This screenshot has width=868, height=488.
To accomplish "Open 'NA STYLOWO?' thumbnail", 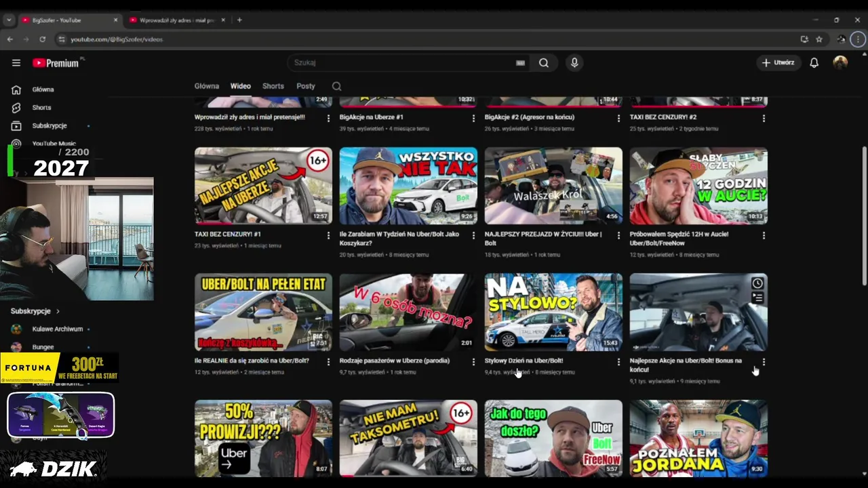I will coord(553,312).
